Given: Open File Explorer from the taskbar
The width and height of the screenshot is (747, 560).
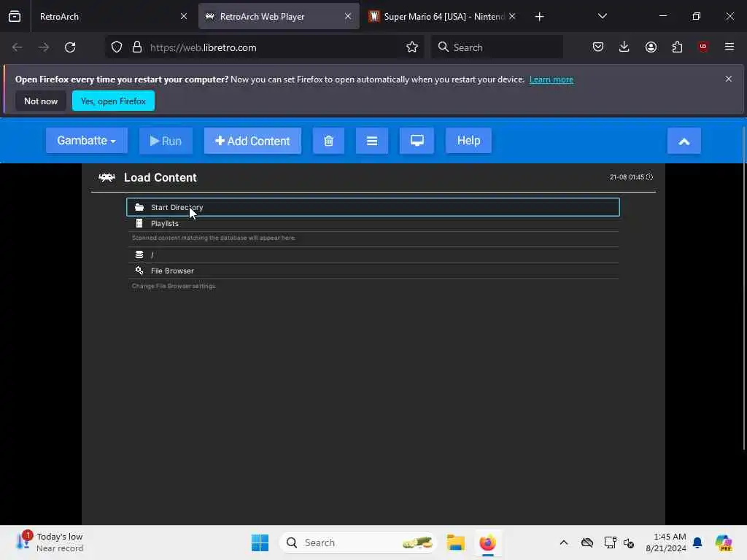Looking at the screenshot, I should [456, 542].
